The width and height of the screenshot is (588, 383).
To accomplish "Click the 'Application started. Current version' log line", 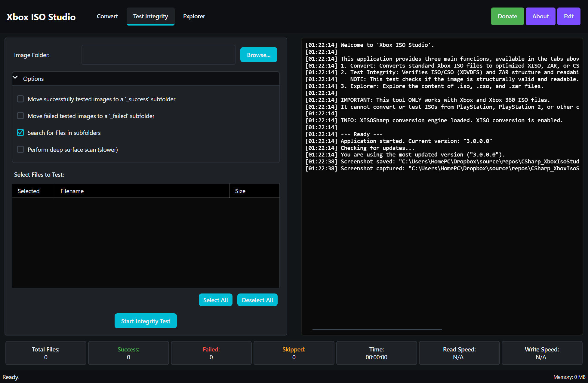I will (399, 141).
